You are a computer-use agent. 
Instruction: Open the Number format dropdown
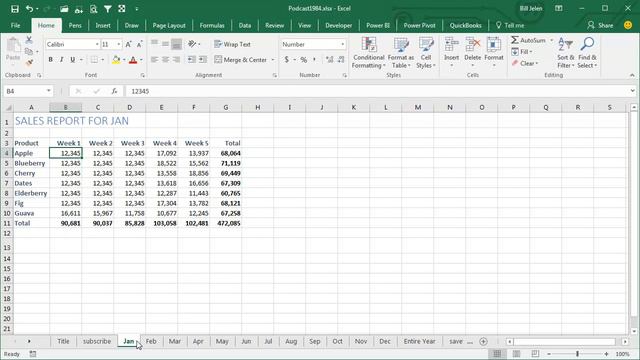pyautogui.click(x=342, y=44)
